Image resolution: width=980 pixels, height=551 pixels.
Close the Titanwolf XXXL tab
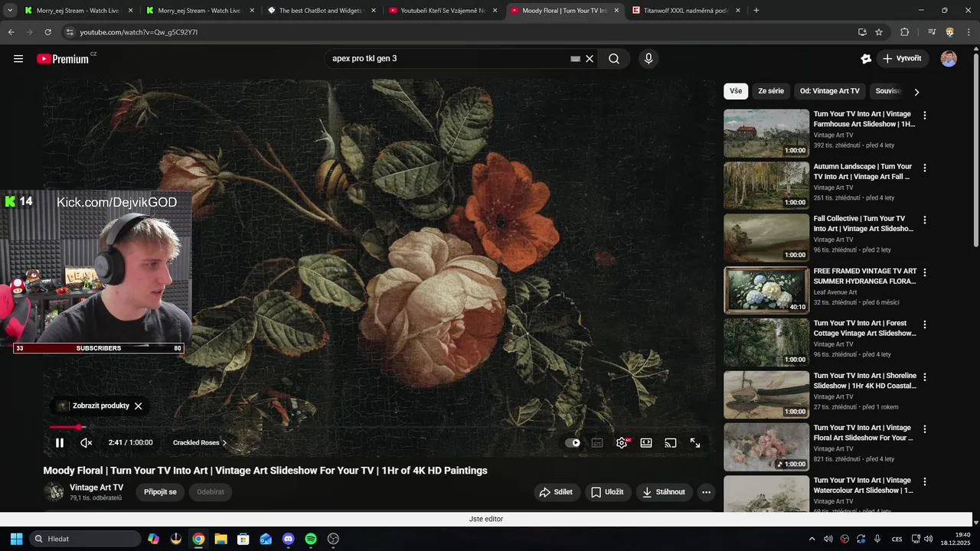click(x=738, y=11)
